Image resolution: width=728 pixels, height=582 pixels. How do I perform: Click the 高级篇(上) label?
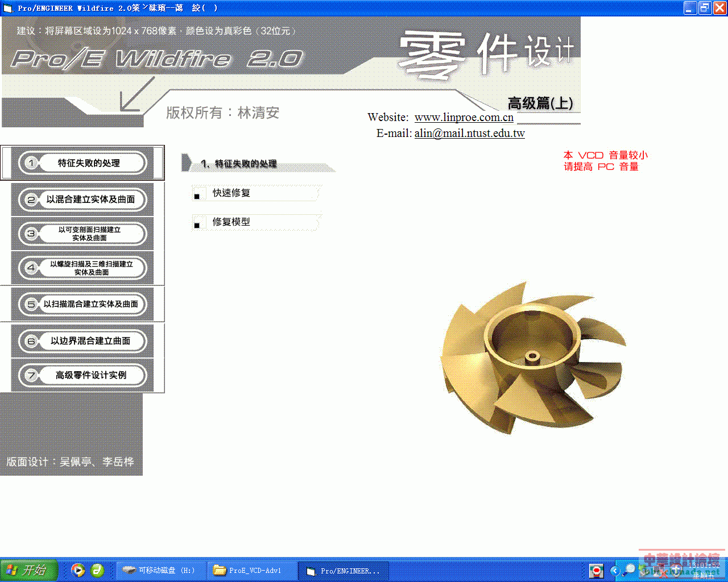pyautogui.click(x=540, y=103)
